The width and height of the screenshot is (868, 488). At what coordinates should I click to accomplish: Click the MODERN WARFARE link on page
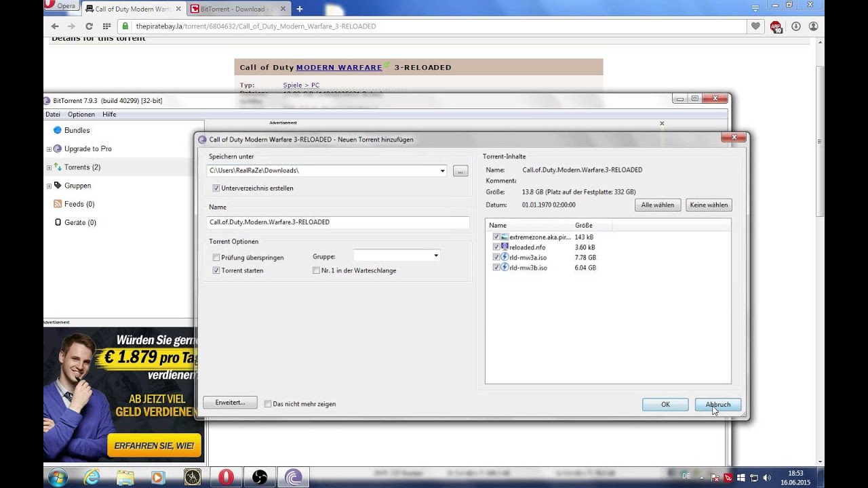[339, 68]
